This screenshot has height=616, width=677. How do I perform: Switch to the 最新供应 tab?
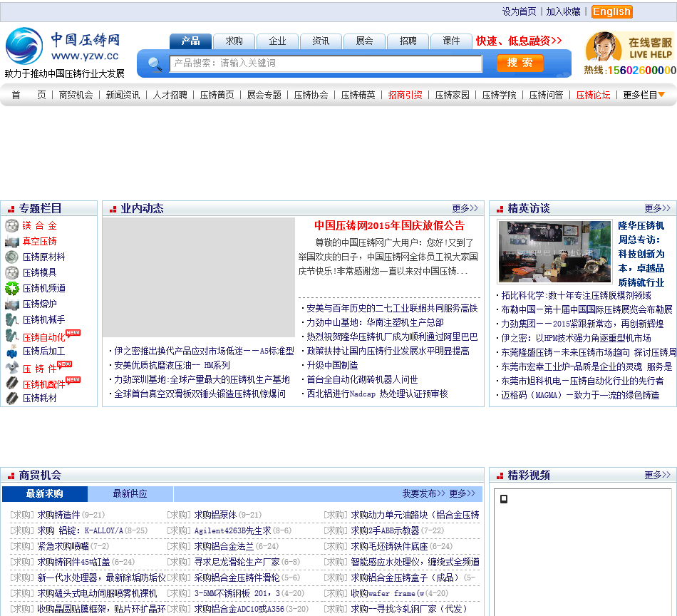(130, 494)
